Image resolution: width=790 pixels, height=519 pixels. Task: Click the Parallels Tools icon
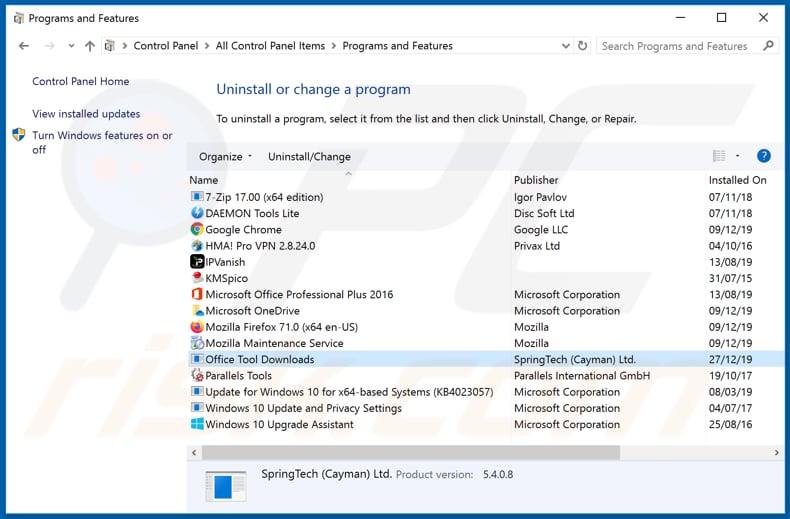(x=197, y=375)
